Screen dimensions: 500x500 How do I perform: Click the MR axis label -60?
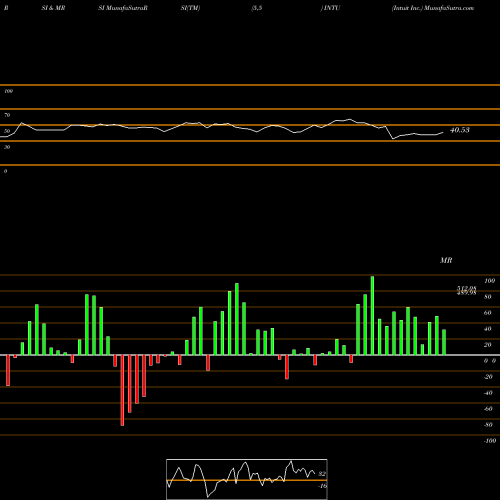point(488,409)
